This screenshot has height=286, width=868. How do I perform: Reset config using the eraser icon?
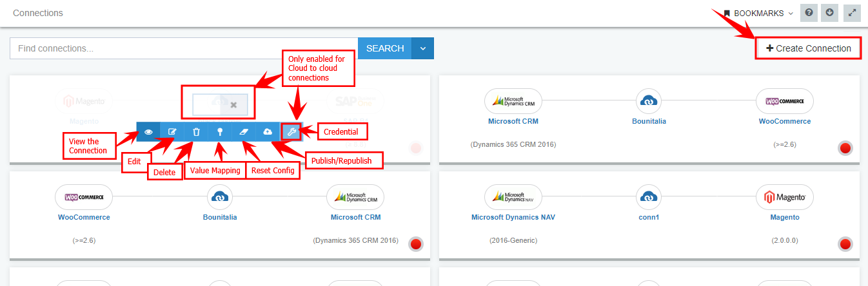pyautogui.click(x=244, y=131)
